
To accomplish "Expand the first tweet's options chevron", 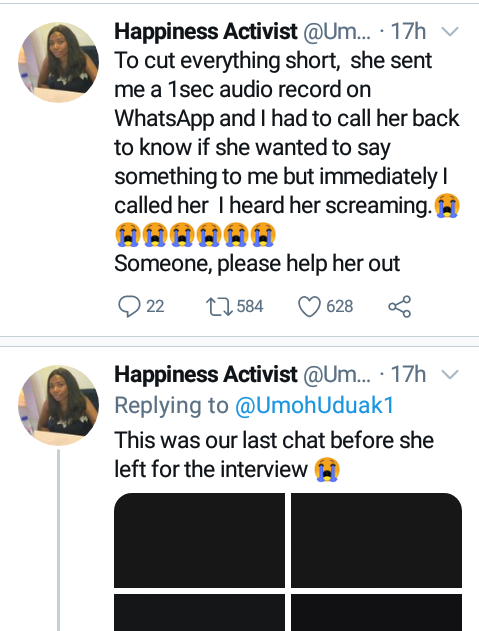I will [x=450, y=31].
